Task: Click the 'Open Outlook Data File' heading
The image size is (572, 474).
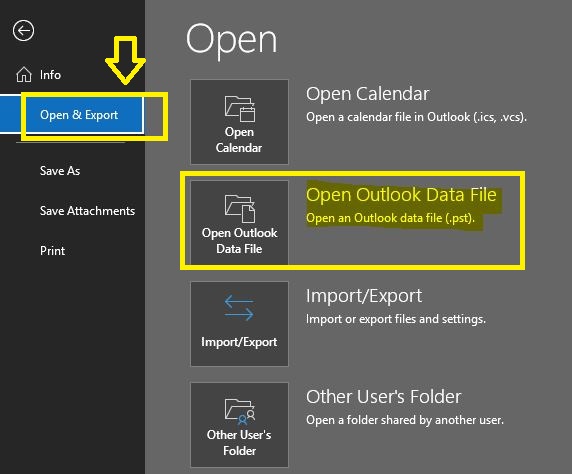Action: tap(401, 194)
